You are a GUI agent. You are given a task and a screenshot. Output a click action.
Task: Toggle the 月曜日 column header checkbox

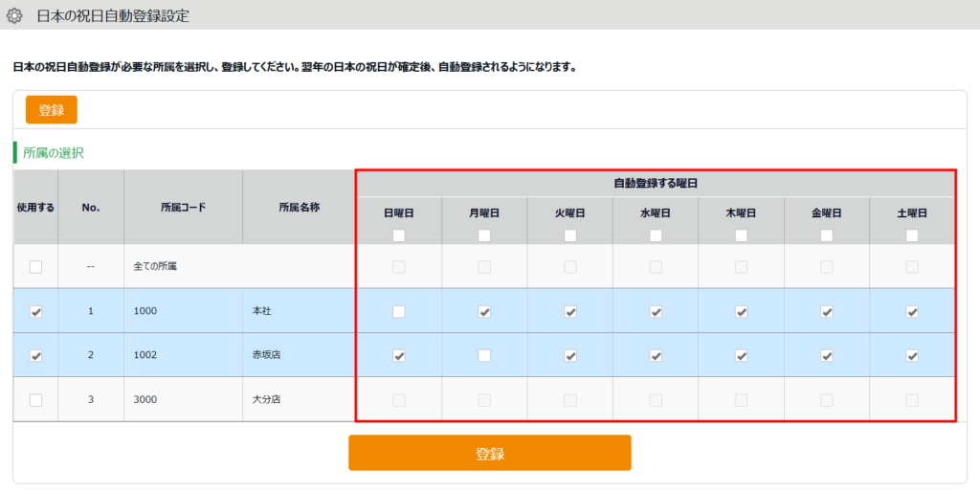(484, 235)
